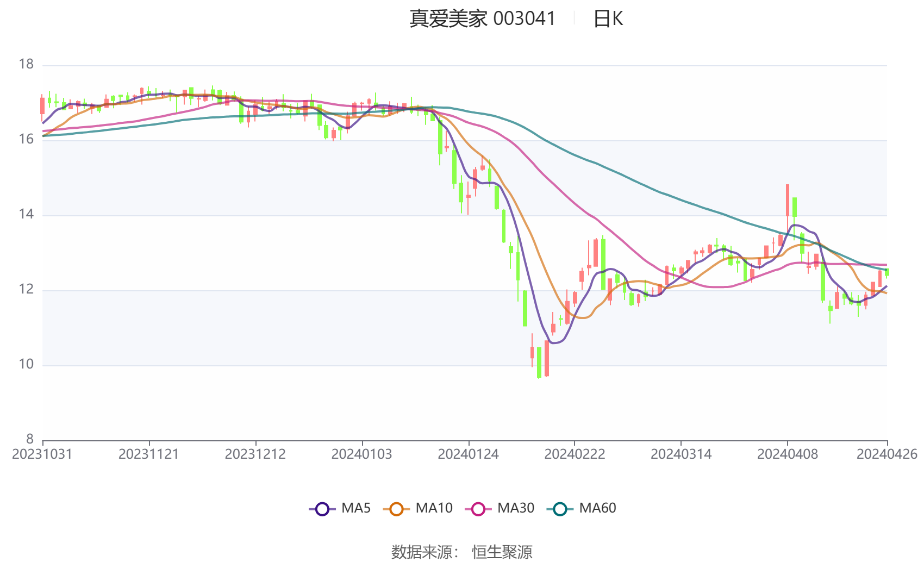Click the 20240314 date axis label

tap(681, 454)
